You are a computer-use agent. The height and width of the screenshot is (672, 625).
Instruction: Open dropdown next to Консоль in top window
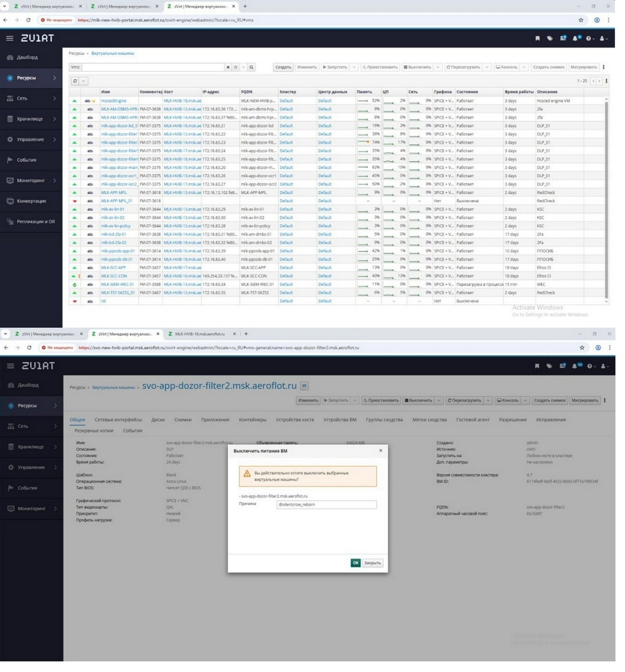[524, 67]
